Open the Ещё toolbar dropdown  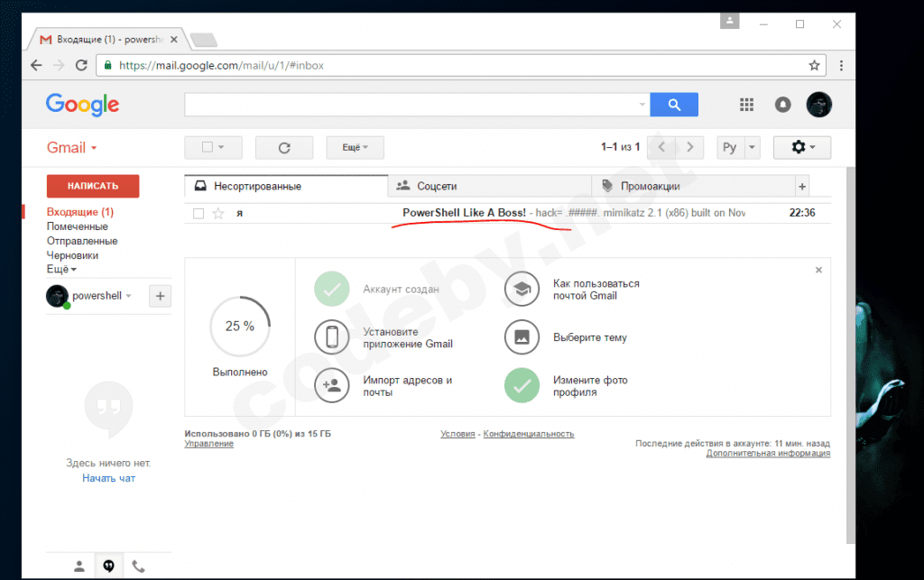[x=355, y=147]
